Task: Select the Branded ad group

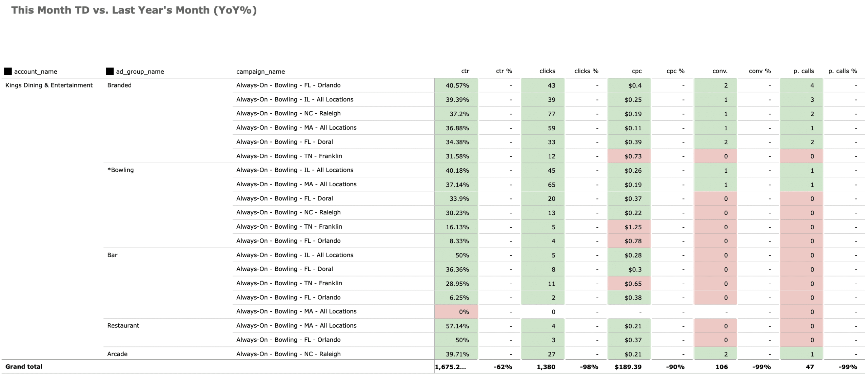Action: pyautogui.click(x=119, y=85)
